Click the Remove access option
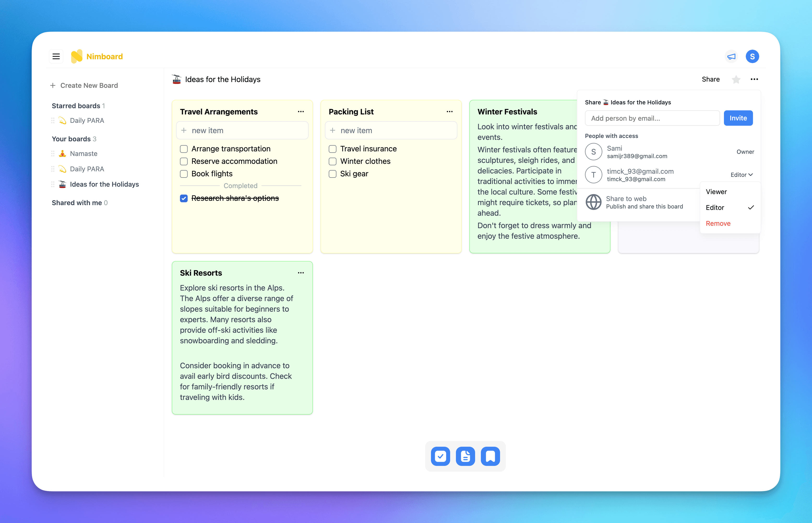The image size is (812, 523). (x=718, y=223)
